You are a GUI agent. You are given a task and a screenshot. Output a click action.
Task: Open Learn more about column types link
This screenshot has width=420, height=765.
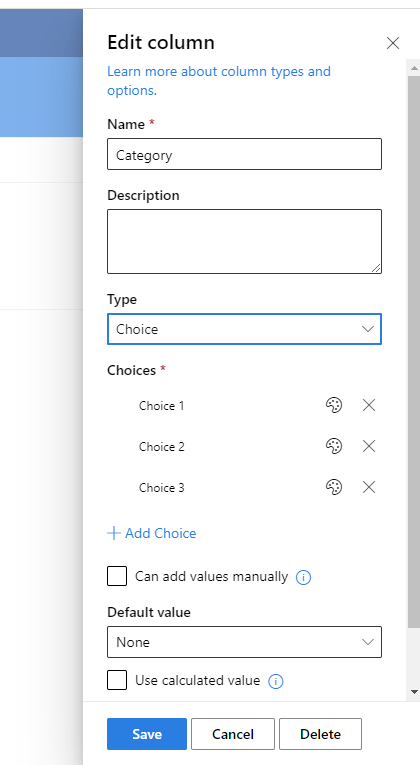[x=219, y=81]
